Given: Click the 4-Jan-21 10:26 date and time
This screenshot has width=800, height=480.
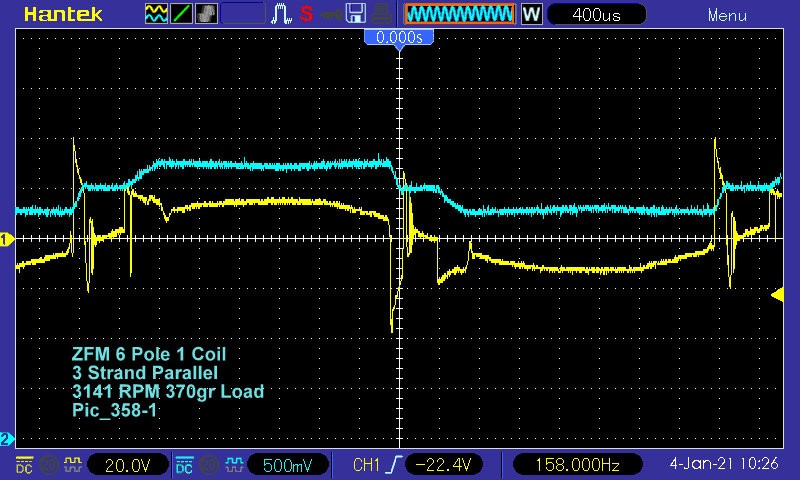Looking at the screenshot, I should point(724,464).
